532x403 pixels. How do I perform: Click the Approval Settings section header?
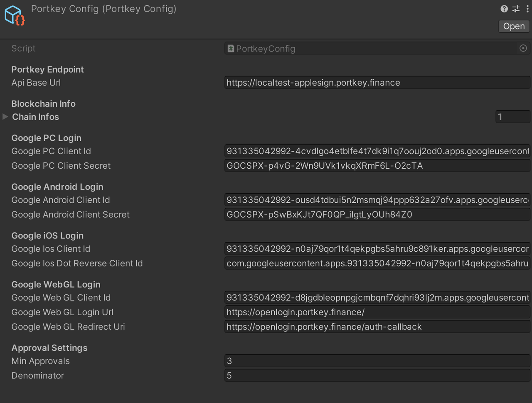(49, 348)
